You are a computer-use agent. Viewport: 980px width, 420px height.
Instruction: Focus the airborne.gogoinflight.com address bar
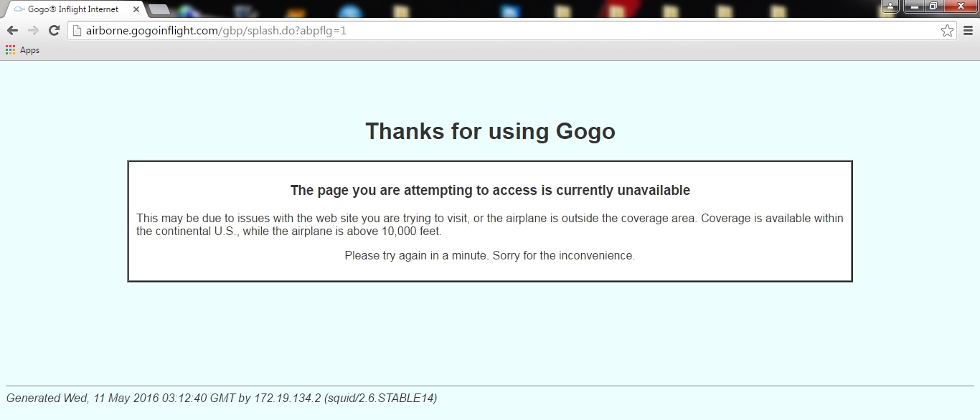tap(502, 31)
